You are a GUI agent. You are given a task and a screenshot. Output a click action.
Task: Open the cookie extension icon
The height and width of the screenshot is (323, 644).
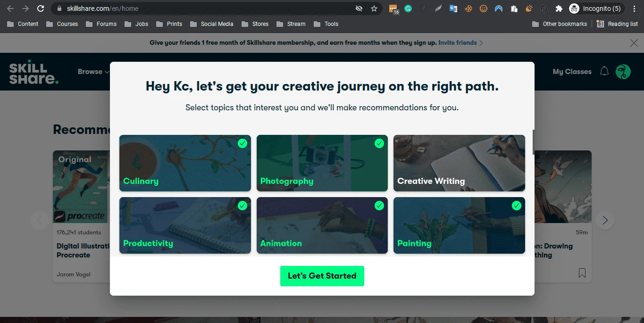[468, 8]
